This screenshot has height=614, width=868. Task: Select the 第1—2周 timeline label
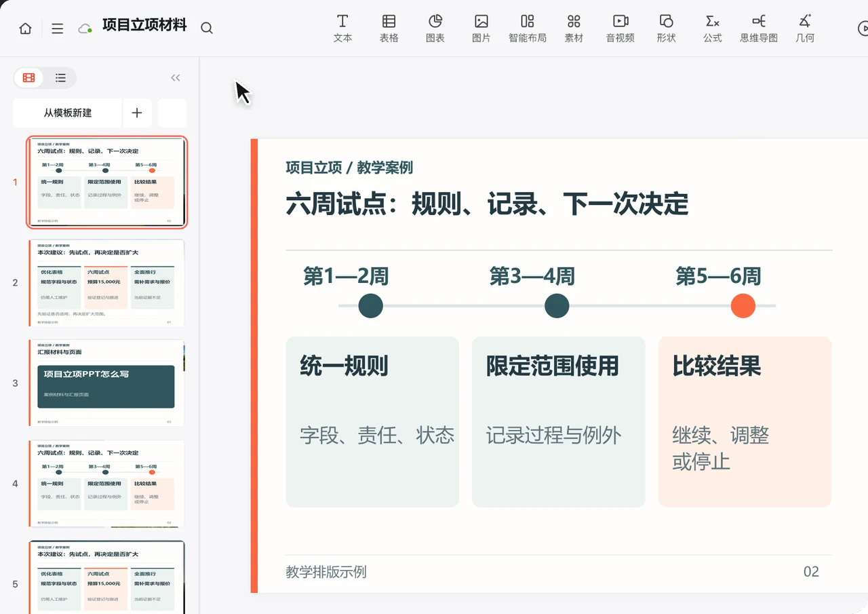346,276
